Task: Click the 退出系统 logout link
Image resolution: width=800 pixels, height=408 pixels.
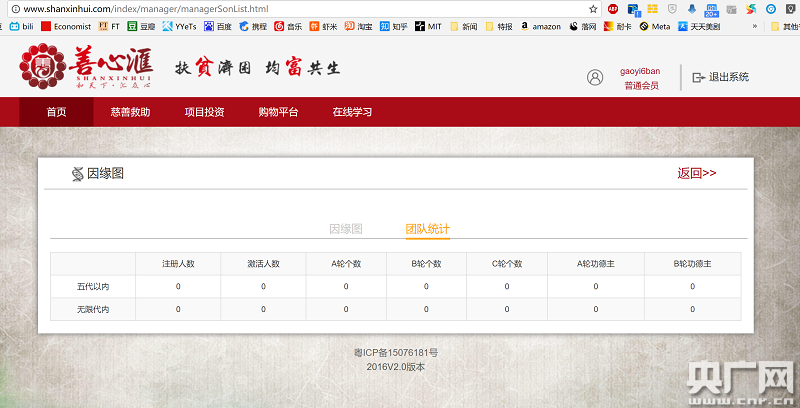Action: (728, 77)
